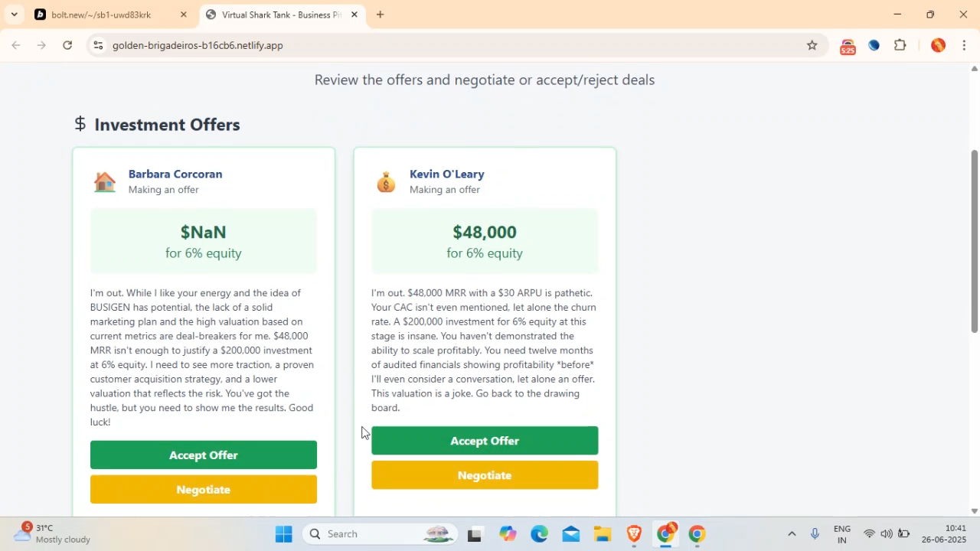Launch Copilot from the taskbar

pos(508,534)
